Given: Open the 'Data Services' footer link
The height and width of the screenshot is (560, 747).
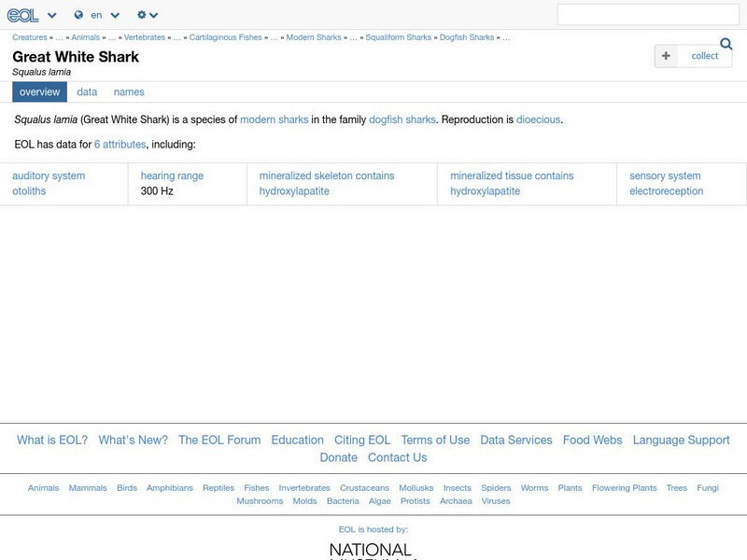Looking at the screenshot, I should click(x=516, y=440).
